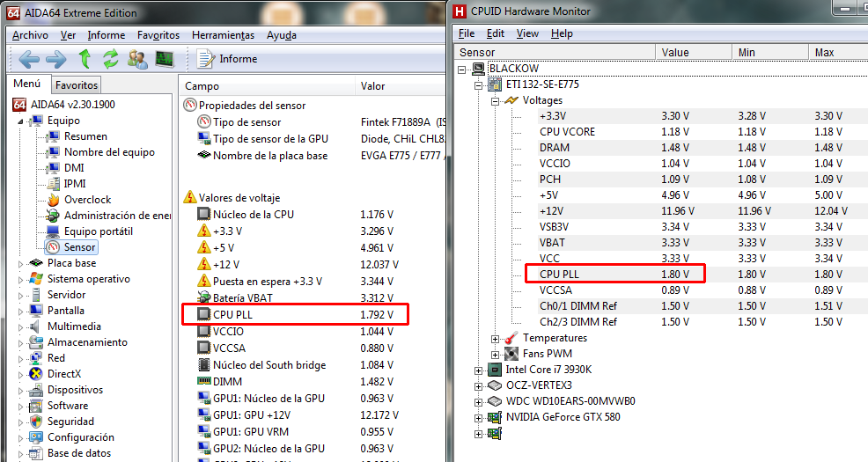Collapse the ETI132-SE-E775 node
Image resolution: width=868 pixels, height=462 pixels.
(x=478, y=85)
